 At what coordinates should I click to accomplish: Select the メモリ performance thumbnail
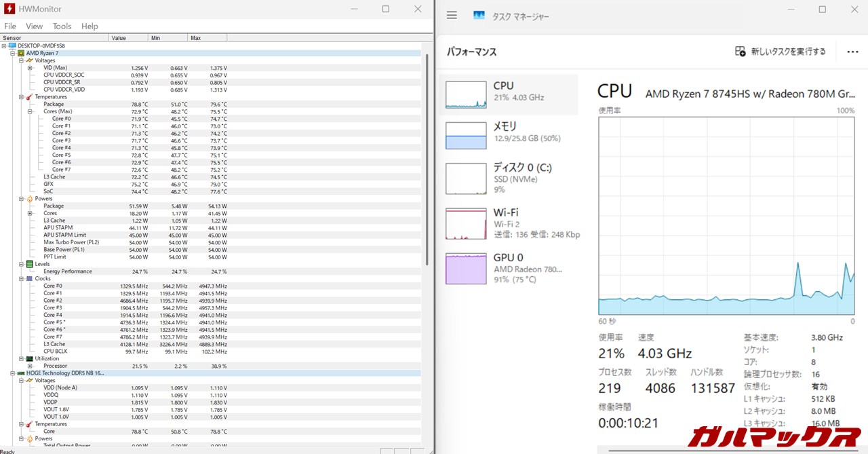click(466, 136)
